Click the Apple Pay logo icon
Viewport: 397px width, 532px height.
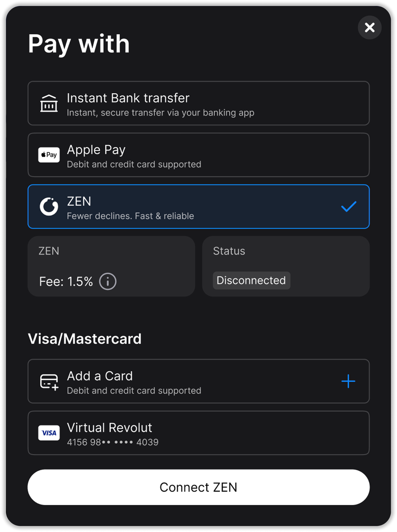(x=49, y=155)
